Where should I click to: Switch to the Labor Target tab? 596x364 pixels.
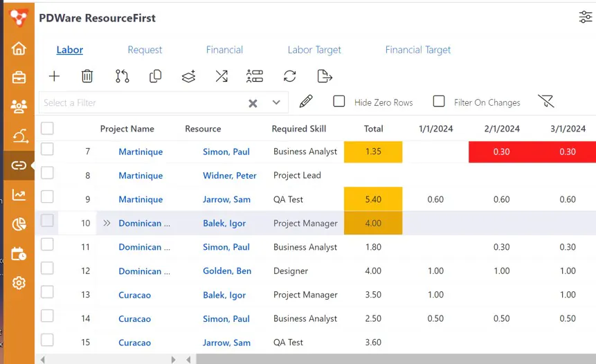[x=314, y=50]
